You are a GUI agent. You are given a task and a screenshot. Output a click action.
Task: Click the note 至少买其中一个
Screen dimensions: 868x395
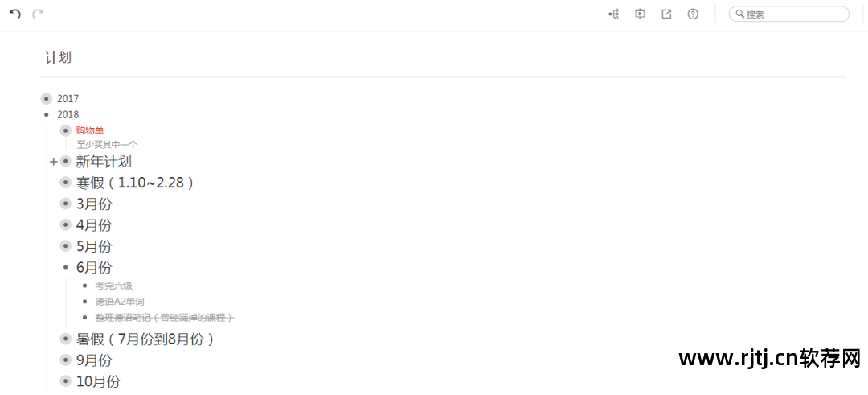(107, 145)
